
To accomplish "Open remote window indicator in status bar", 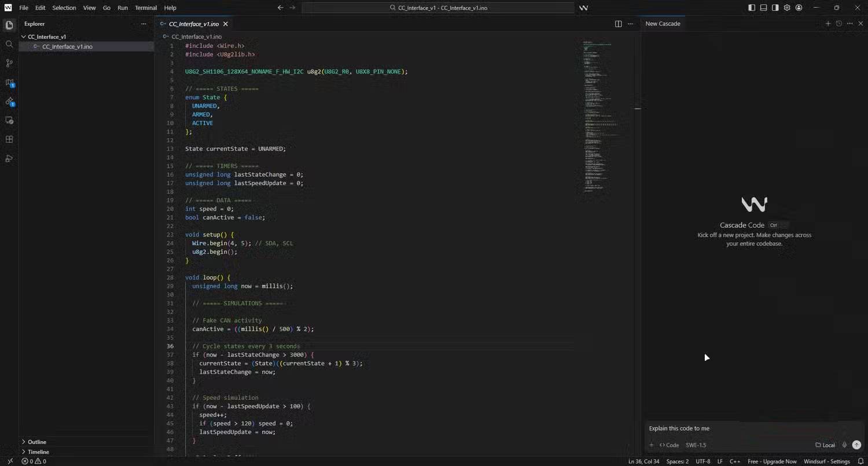I will 10,461.
